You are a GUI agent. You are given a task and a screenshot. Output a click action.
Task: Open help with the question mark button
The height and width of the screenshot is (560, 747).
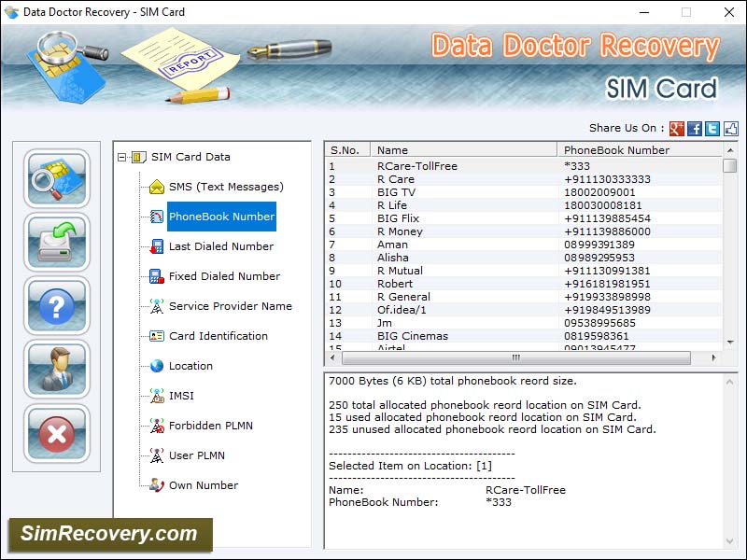click(x=57, y=306)
